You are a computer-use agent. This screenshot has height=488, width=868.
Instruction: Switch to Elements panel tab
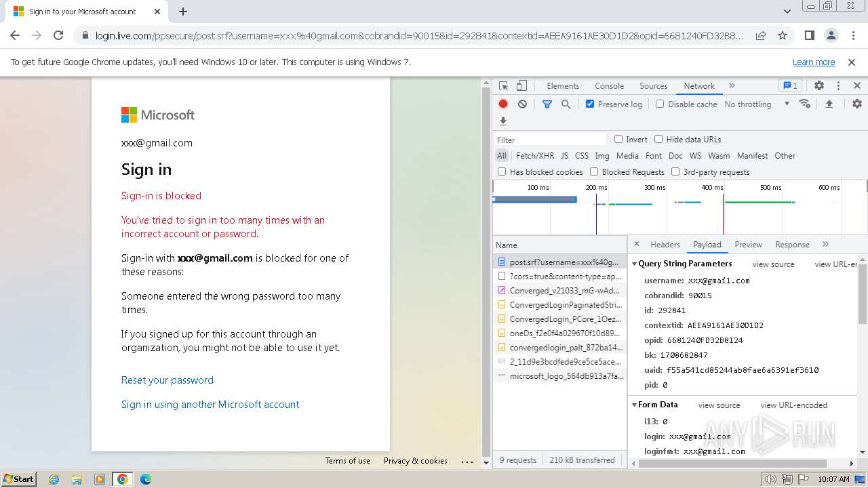point(563,86)
